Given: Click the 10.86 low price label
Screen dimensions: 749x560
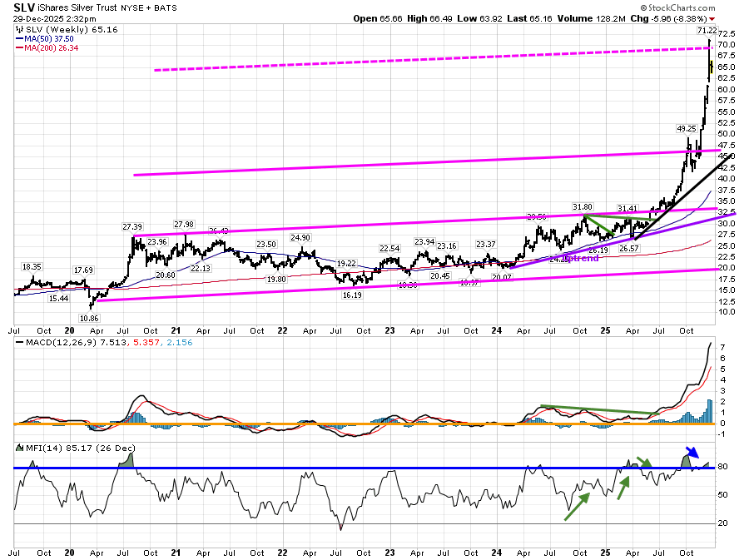Looking at the screenshot, I should [x=89, y=319].
